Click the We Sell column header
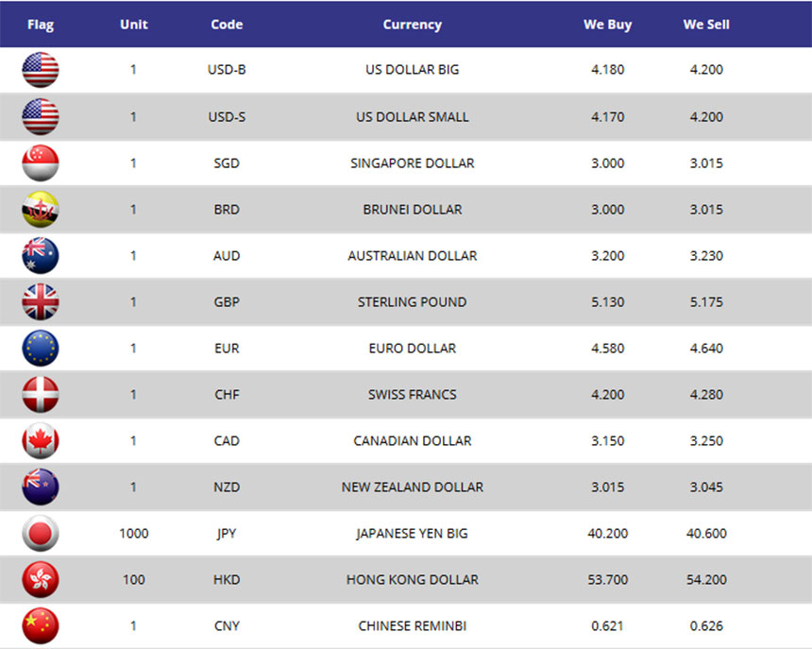812x649 pixels. (706, 25)
